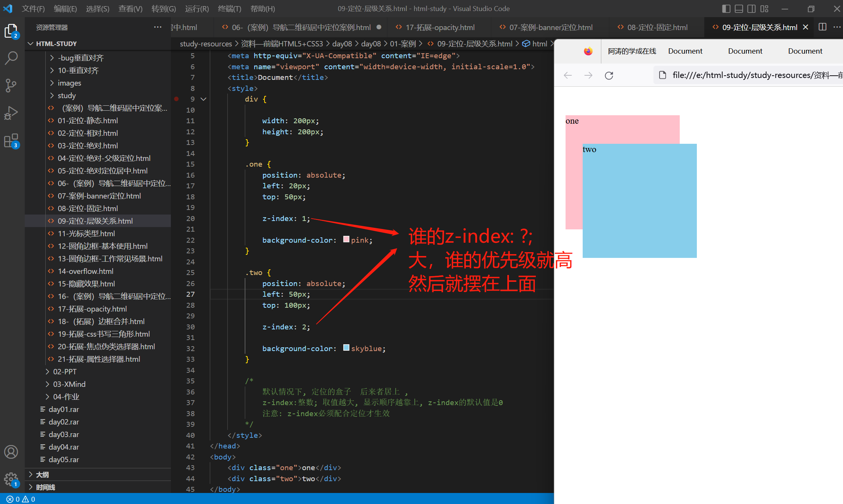Image resolution: width=843 pixels, height=504 pixels.
Task: Toggle the primary sidebar layout button
Action: click(x=726, y=8)
